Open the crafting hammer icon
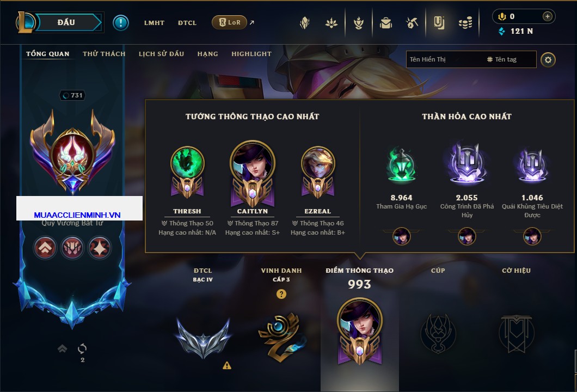Image resolution: width=577 pixels, height=392 pixels. (x=412, y=23)
